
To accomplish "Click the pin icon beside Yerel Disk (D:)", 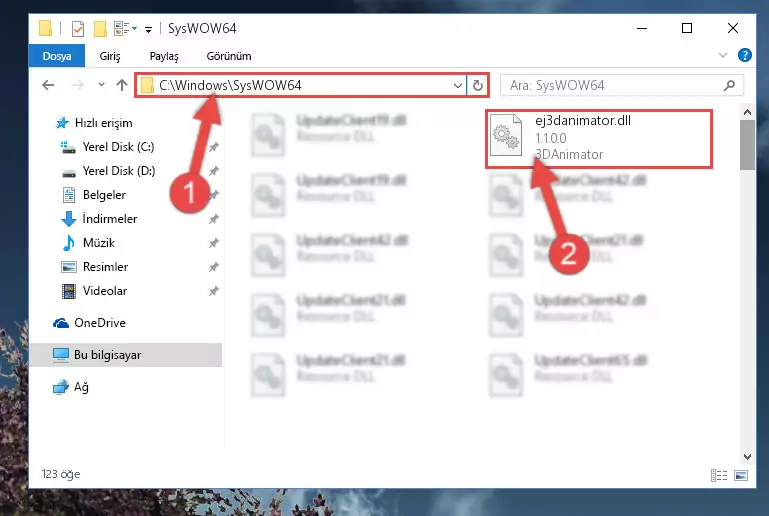I will click(214, 171).
